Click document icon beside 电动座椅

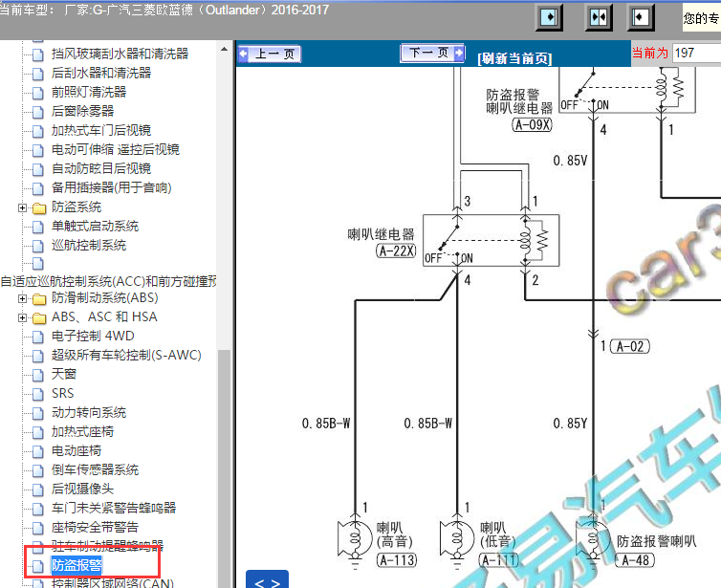tap(38, 451)
